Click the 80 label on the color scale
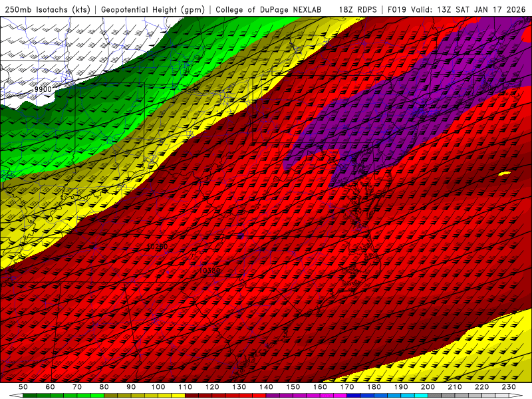This screenshot has height=399, width=532. click(104, 387)
